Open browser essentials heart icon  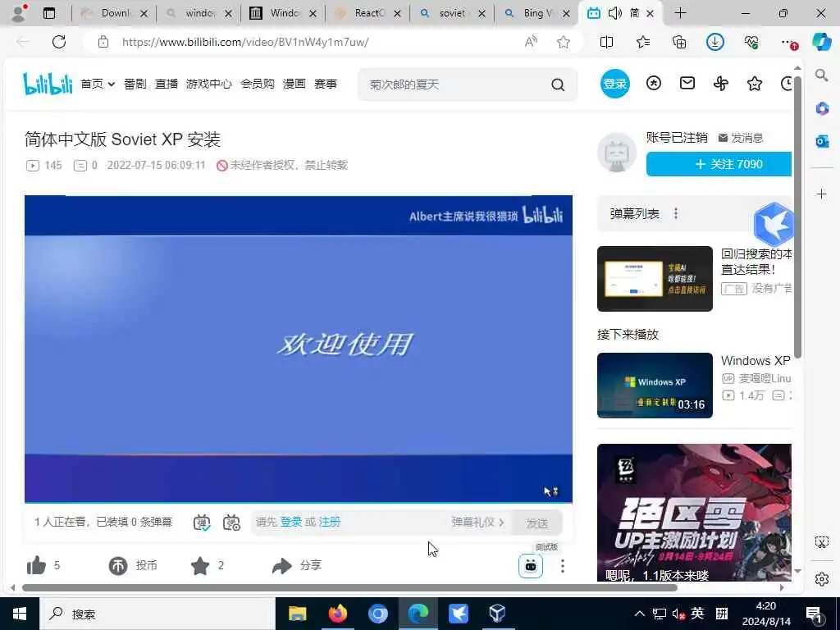point(751,42)
